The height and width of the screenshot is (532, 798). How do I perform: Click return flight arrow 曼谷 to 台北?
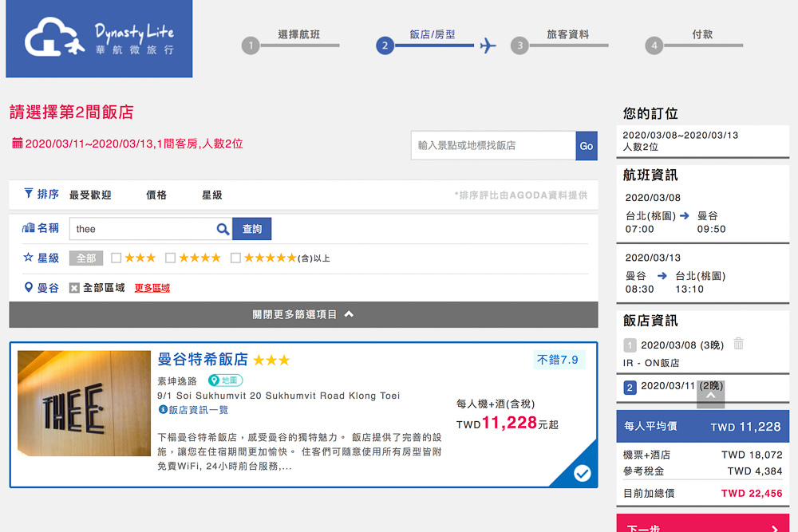coord(662,276)
